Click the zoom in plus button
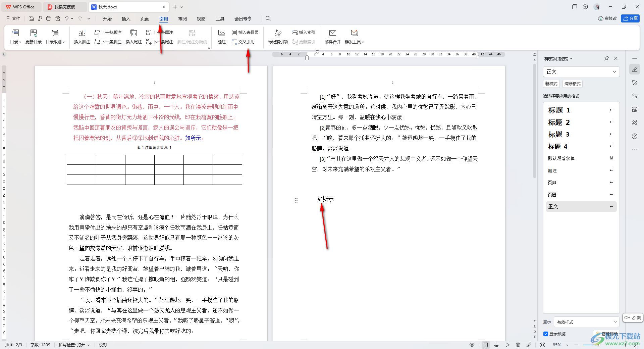 pyautogui.click(x=625, y=345)
